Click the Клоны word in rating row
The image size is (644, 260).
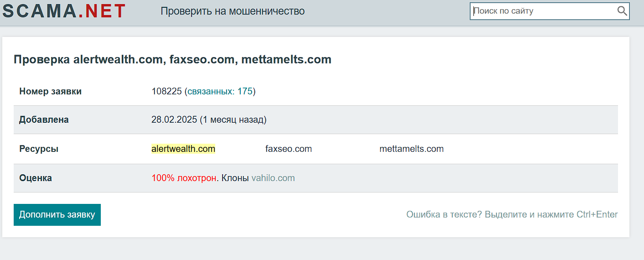pyautogui.click(x=235, y=178)
